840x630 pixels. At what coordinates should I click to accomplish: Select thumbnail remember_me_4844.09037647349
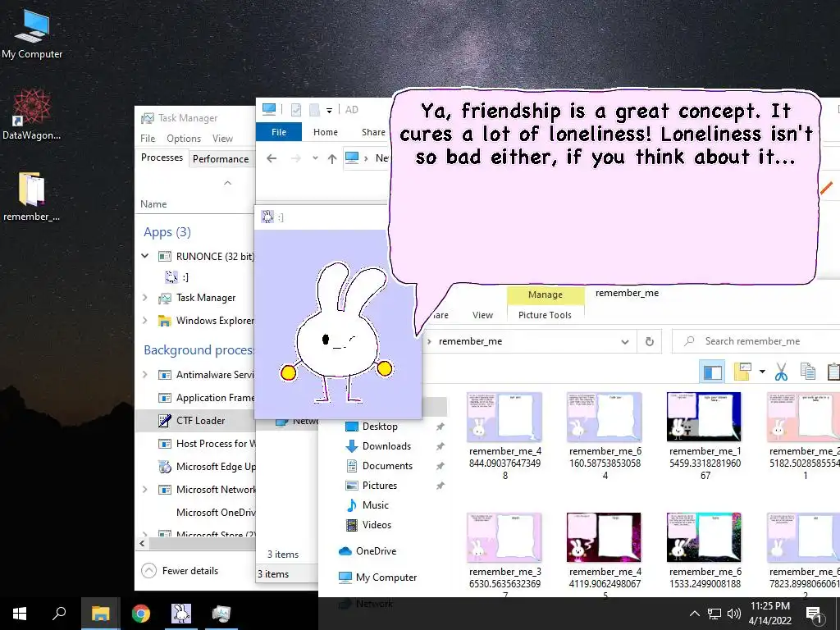point(504,435)
